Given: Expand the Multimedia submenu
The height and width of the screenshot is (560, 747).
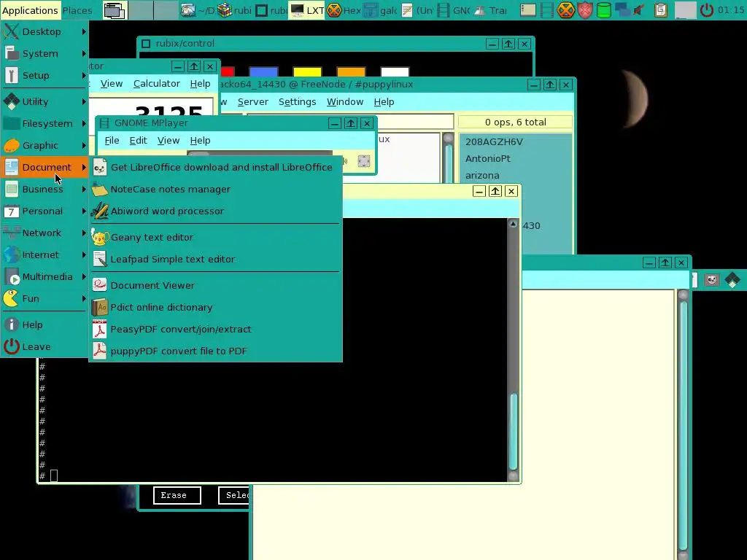Looking at the screenshot, I should click(44, 276).
